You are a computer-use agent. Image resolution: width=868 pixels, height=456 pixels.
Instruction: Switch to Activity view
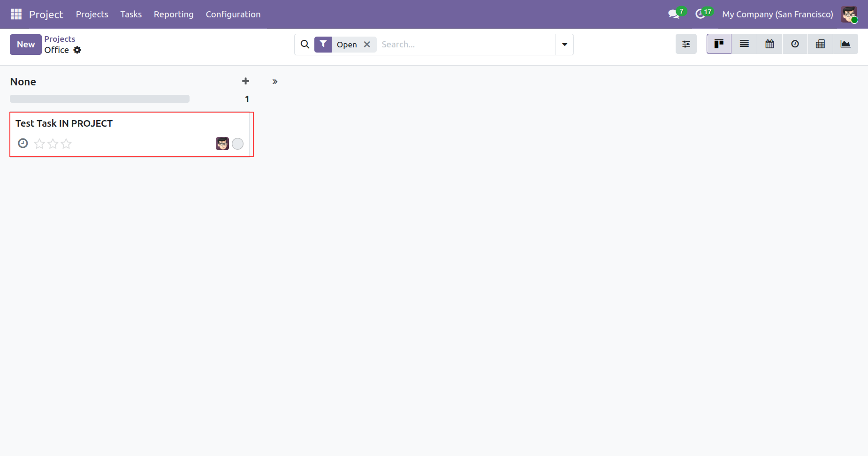795,44
